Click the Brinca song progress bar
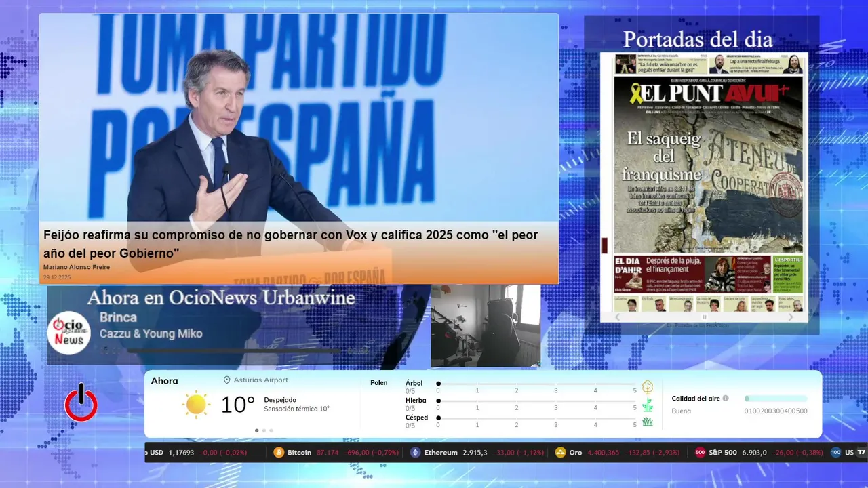Viewport: 868px width, 488px height. point(235,351)
